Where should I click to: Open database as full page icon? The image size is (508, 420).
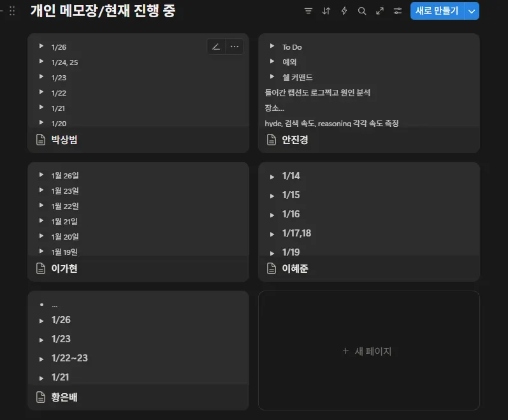[x=380, y=11]
